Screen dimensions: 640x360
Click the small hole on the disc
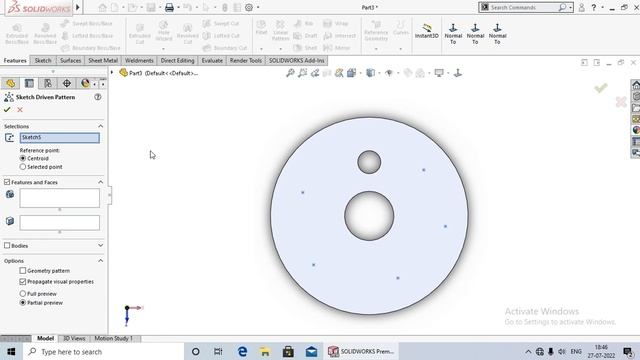click(369, 162)
